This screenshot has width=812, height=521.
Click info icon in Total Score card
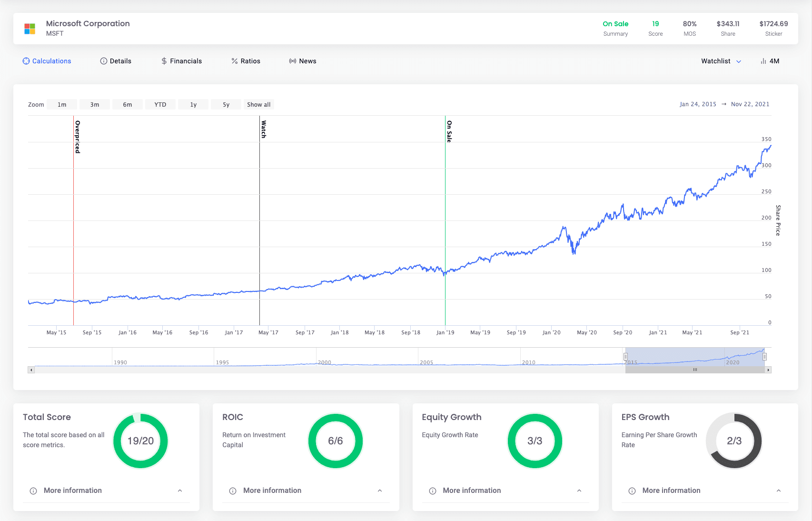33,491
